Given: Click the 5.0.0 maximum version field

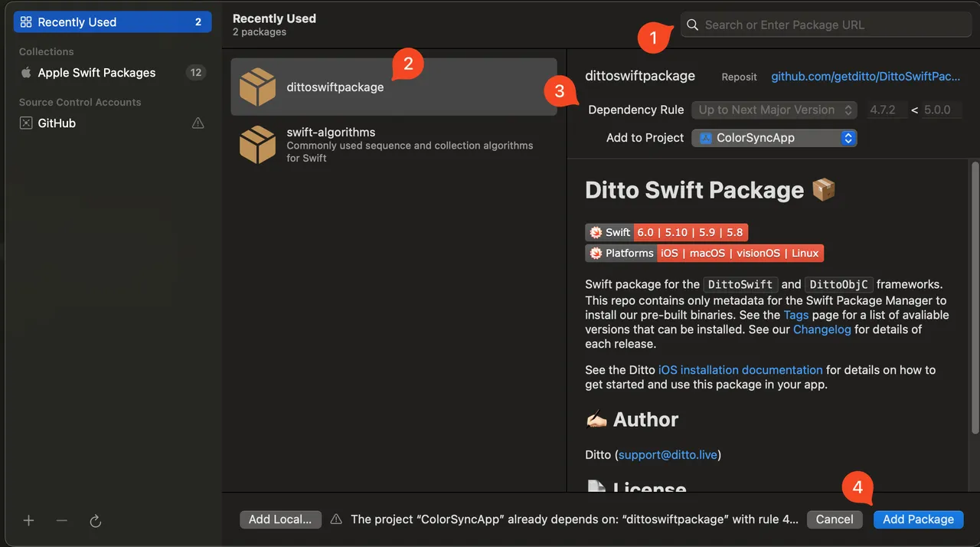Looking at the screenshot, I should pos(942,110).
